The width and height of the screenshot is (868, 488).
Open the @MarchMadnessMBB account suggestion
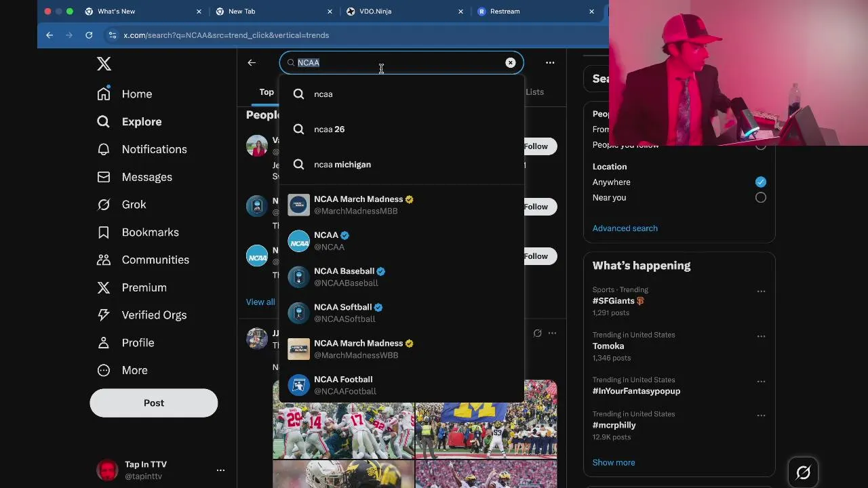coord(401,205)
